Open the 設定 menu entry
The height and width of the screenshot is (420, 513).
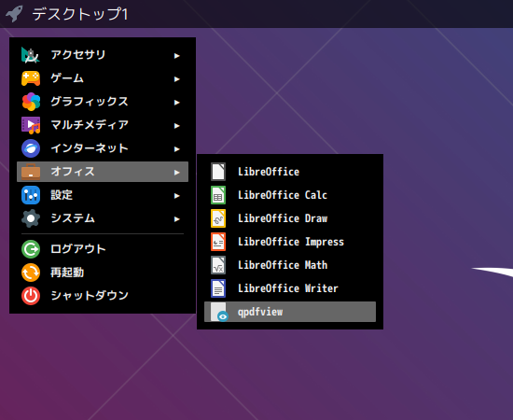pos(103,195)
